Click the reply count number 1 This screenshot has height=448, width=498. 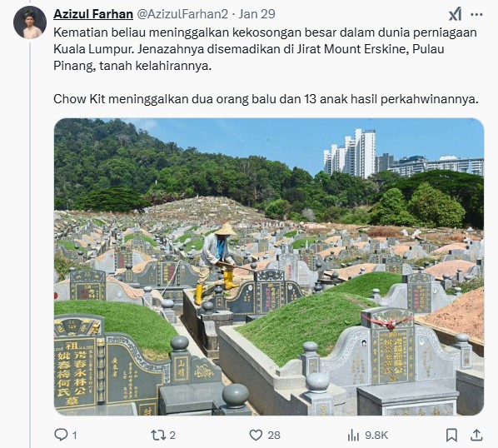pyautogui.click(x=75, y=436)
